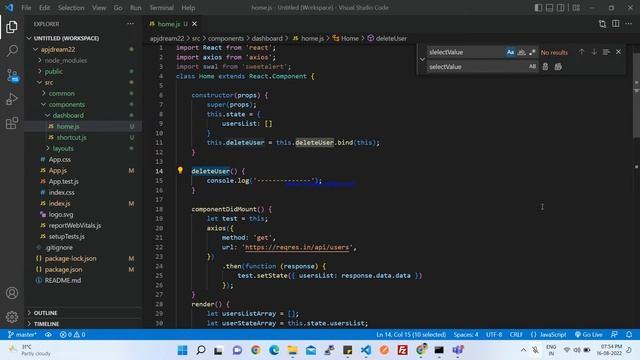Open Windows Start button on taskbar
Image resolution: width=640 pixels, height=360 pixels.
click(x=182, y=350)
